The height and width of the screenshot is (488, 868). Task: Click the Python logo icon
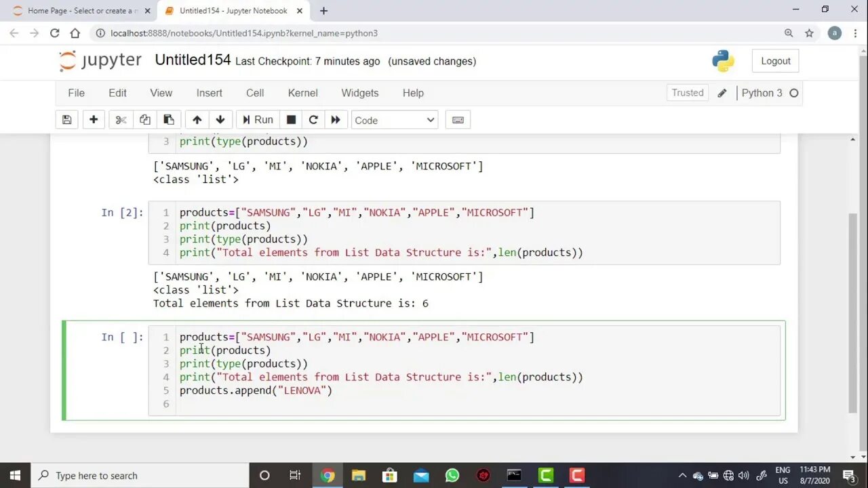[x=723, y=61]
